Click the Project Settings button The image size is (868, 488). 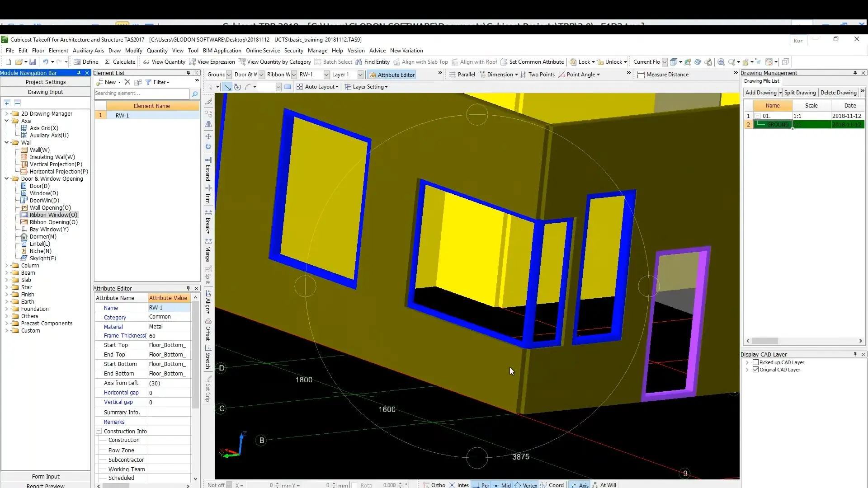[x=46, y=82]
